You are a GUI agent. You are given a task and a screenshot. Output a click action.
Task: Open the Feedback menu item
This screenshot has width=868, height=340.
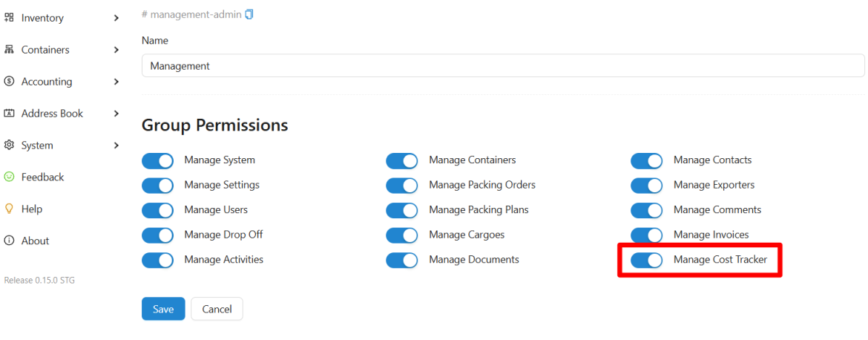click(42, 177)
